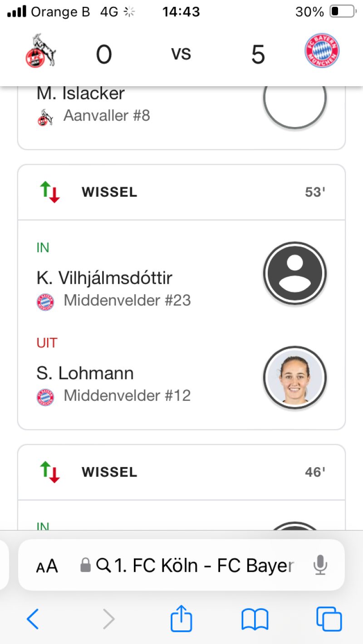This screenshot has width=363, height=644.
Task: Open S. Lohmann player profile
Action: (x=85, y=373)
